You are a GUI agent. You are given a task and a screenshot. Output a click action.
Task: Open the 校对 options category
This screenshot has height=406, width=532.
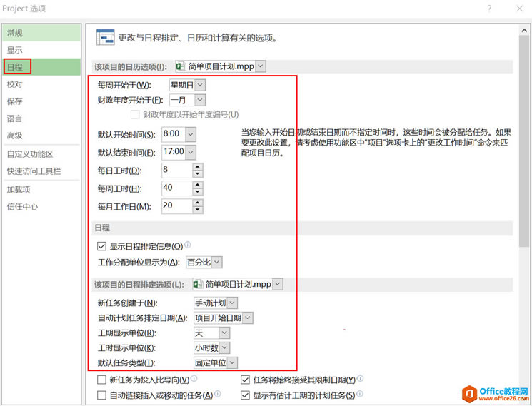[x=41, y=84]
